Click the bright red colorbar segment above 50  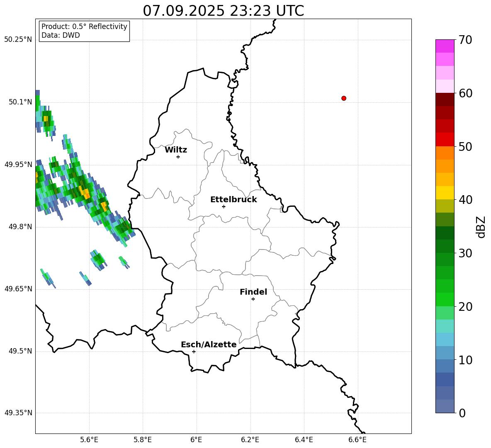point(445,140)
